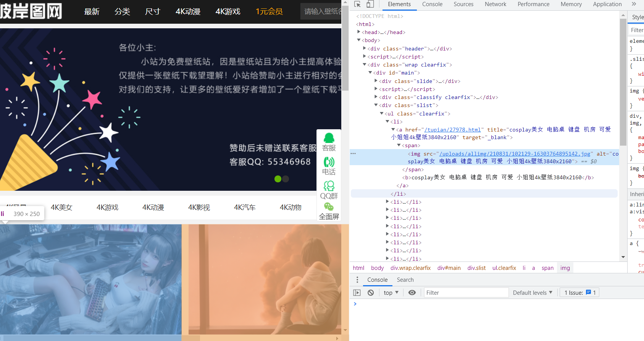Open the 最新 navigation link
Image resolution: width=644 pixels, height=341 pixels.
pyautogui.click(x=92, y=11)
